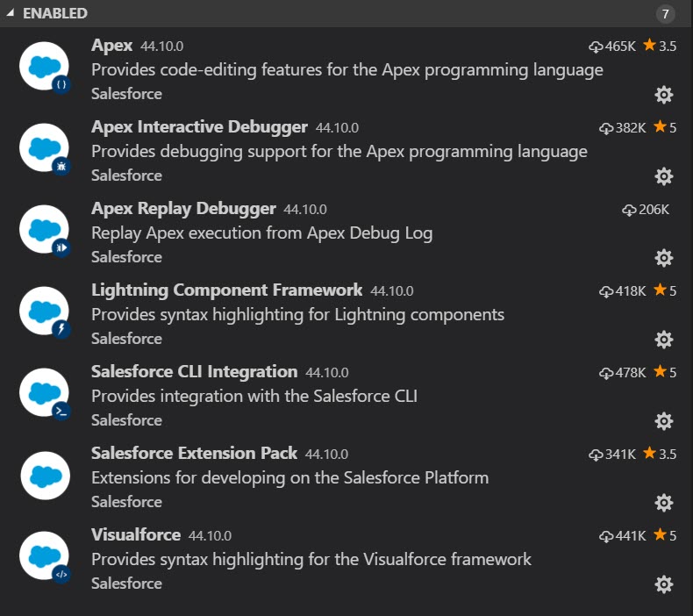Collapse the ENABLED extensions section
Viewport: 693px width, 616px height.
click(11, 13)
